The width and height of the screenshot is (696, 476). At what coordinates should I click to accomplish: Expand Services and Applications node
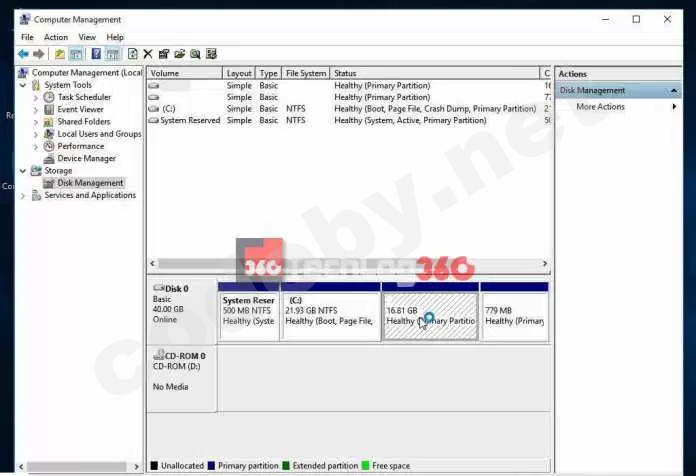[x=23, y=195]
